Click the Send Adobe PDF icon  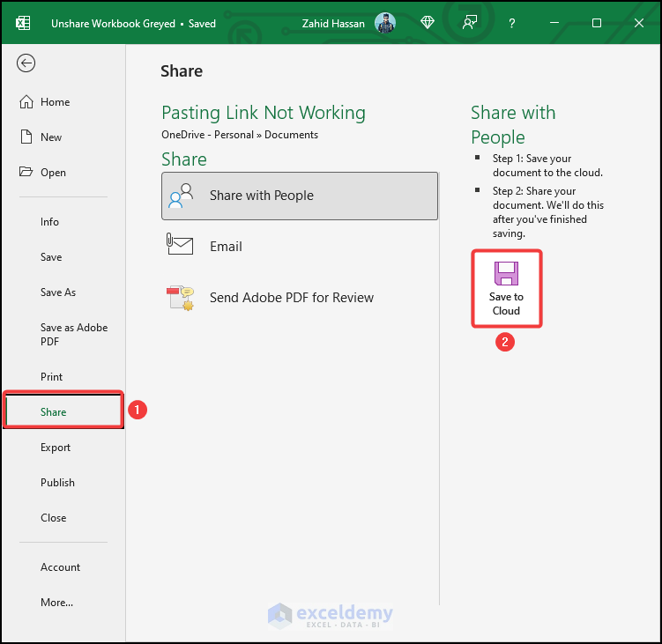point(180,298)
